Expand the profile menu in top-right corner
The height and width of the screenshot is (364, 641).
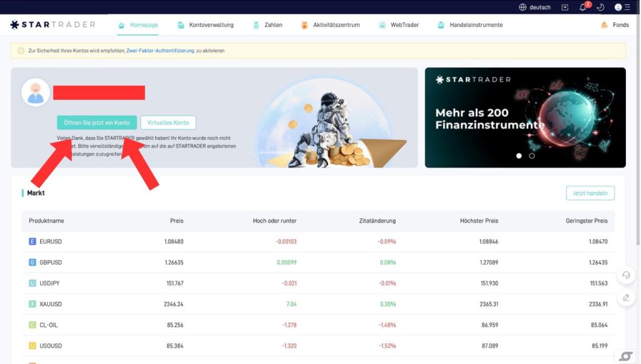(x=622, y=8)
